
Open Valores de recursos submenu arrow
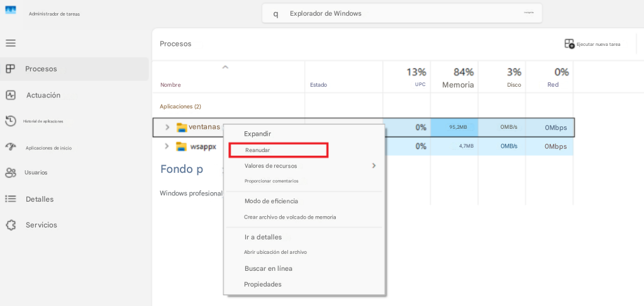(x=374, y=166)
